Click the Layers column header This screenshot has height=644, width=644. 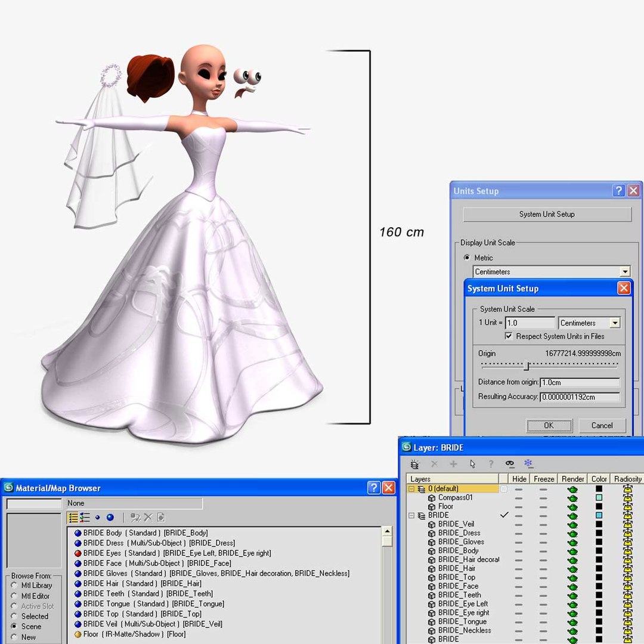click(452, 479)
